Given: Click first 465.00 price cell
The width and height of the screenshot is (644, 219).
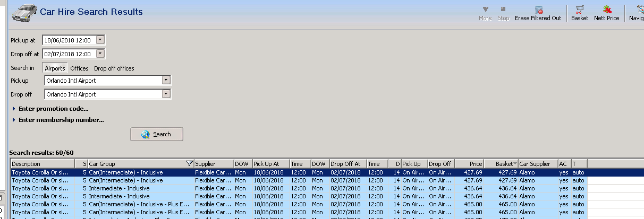Looking at the screenshot, I should tap(469, 204).
